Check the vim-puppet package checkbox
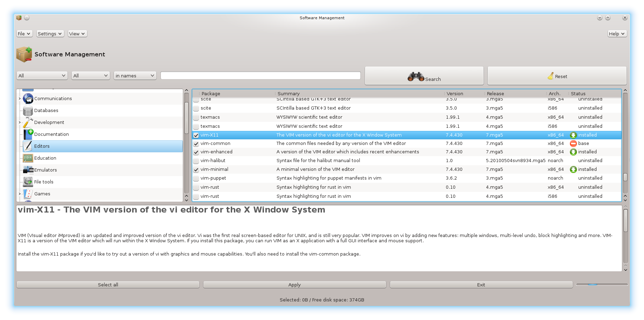The width and height of the screenshot is (644, 320). coord(196,178)
